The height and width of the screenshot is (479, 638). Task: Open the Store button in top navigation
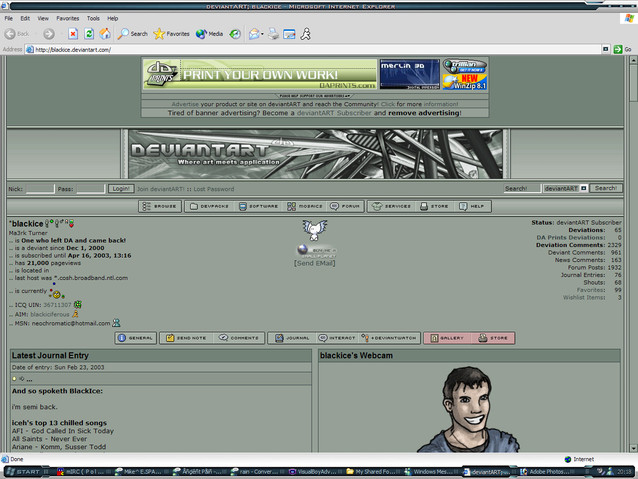tap(434, 206)
